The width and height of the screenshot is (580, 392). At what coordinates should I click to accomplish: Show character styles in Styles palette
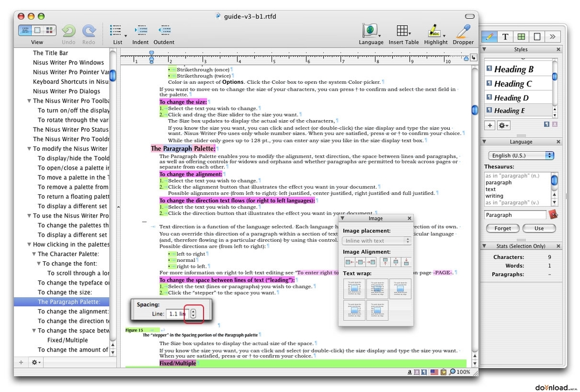[x=555, y=124]
